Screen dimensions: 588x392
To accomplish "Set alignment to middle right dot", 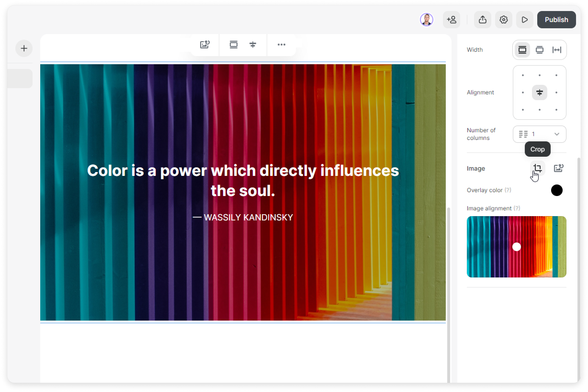I will click(x=556, y=92).
